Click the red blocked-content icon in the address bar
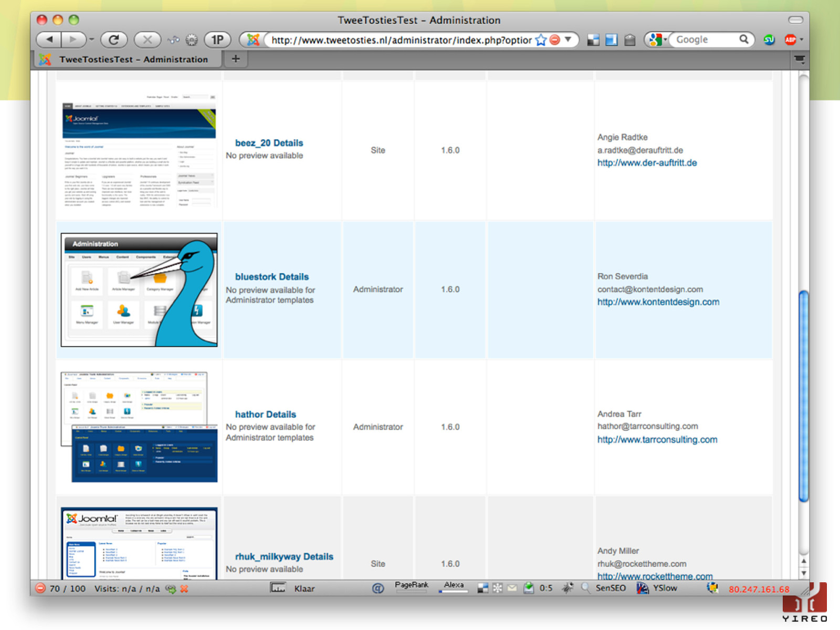The image size is (840, 630). click(x=555, y=40)
